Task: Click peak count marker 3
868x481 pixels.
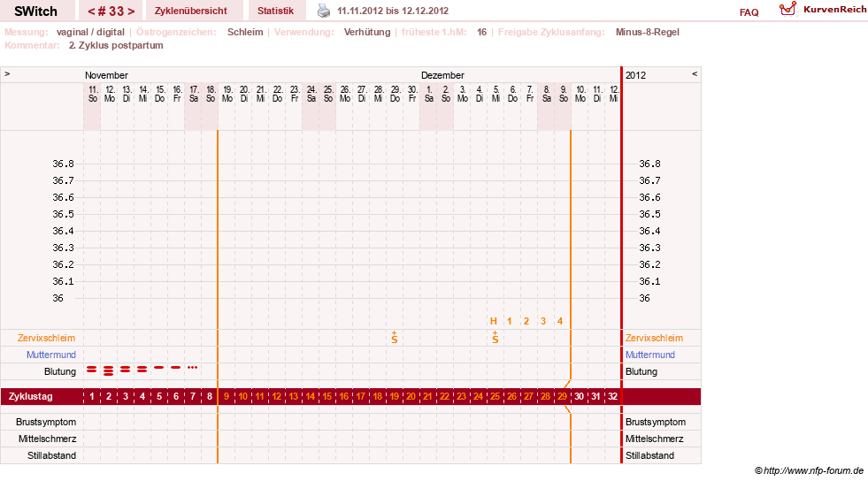Action: click(x=543, y=321)
